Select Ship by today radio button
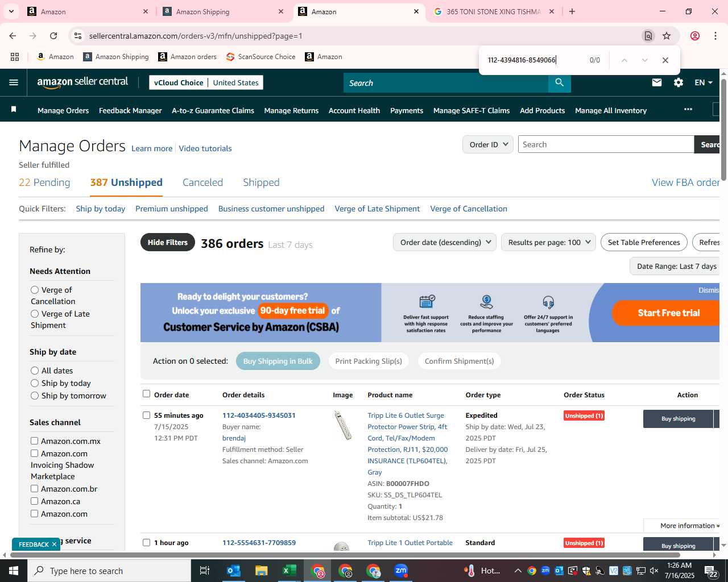The image size is (728, 582). click(35, 383)
